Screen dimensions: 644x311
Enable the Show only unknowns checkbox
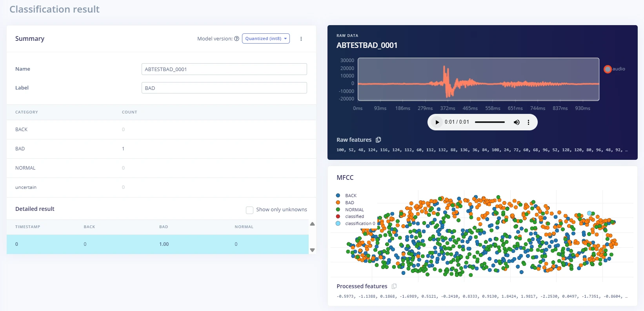pyautogui.click(x=249, y=210)
